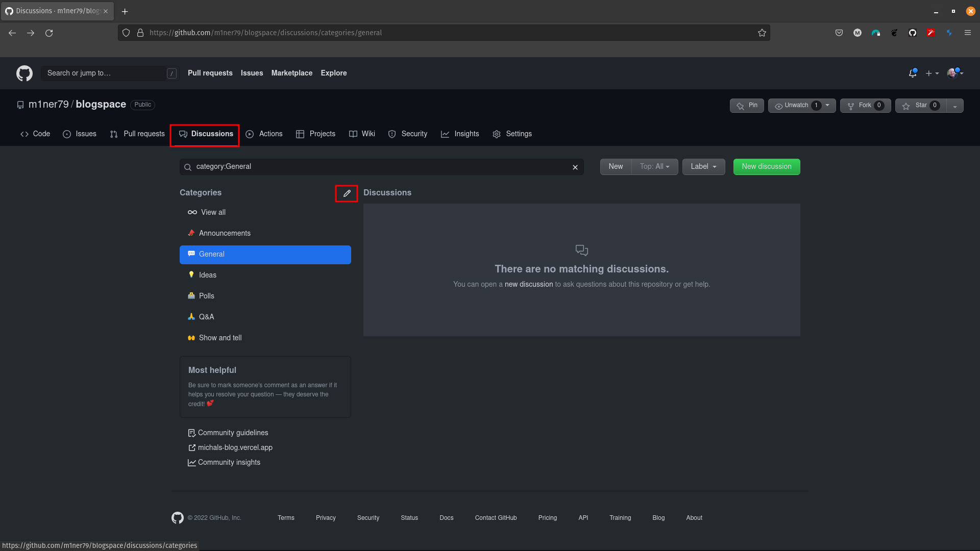This screenshot has height=551, width=980.
Task: Open the repository Pull requests tab
Action: [x=137, y=134]
